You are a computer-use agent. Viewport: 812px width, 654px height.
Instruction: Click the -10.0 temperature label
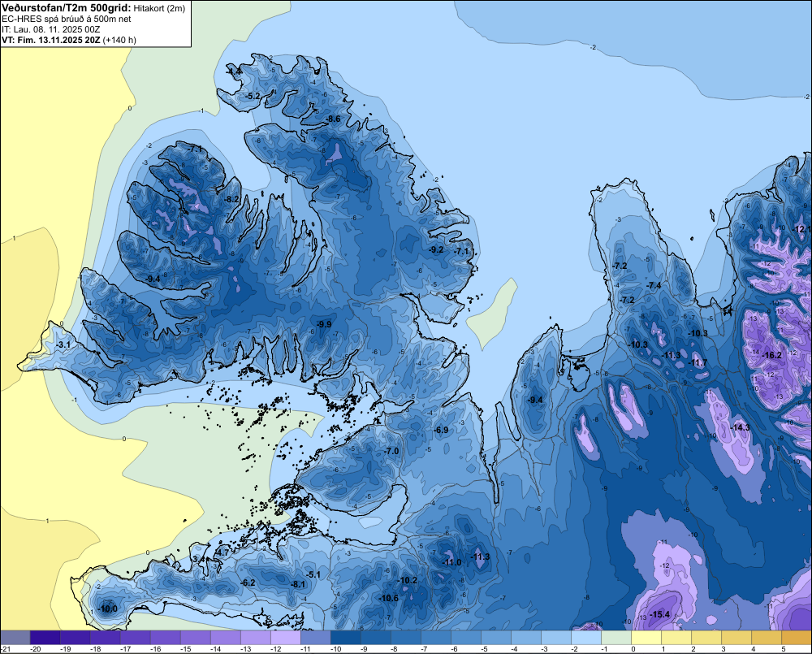coord(107,609)
